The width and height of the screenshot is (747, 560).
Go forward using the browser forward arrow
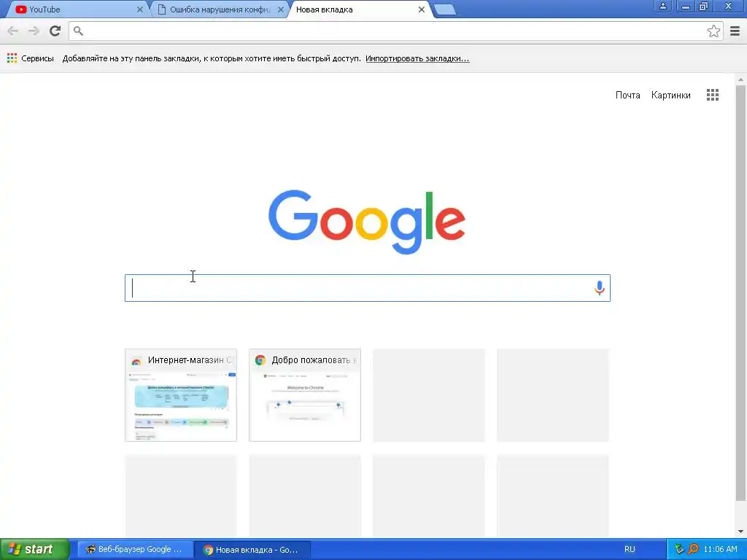[x=34, y=31]
